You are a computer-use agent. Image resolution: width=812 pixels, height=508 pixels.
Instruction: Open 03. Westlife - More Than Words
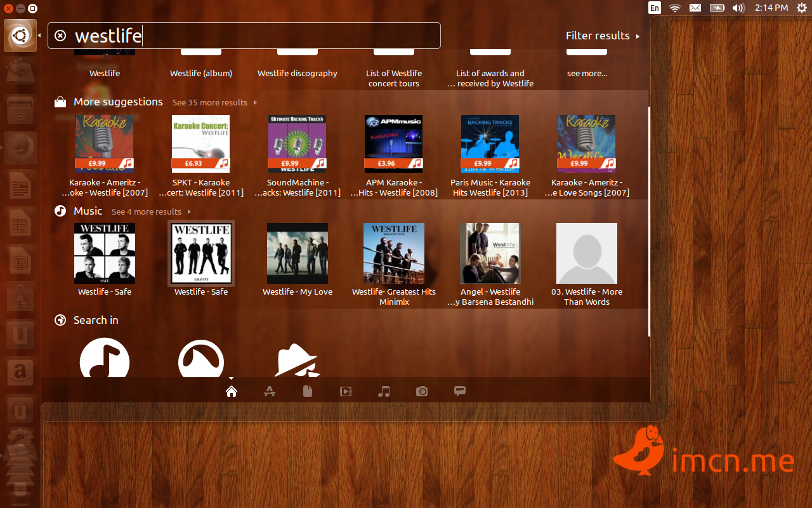pos(587,264)
